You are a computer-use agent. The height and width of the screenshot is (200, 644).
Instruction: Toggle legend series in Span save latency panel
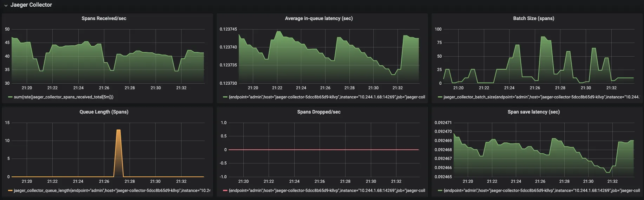542,191
